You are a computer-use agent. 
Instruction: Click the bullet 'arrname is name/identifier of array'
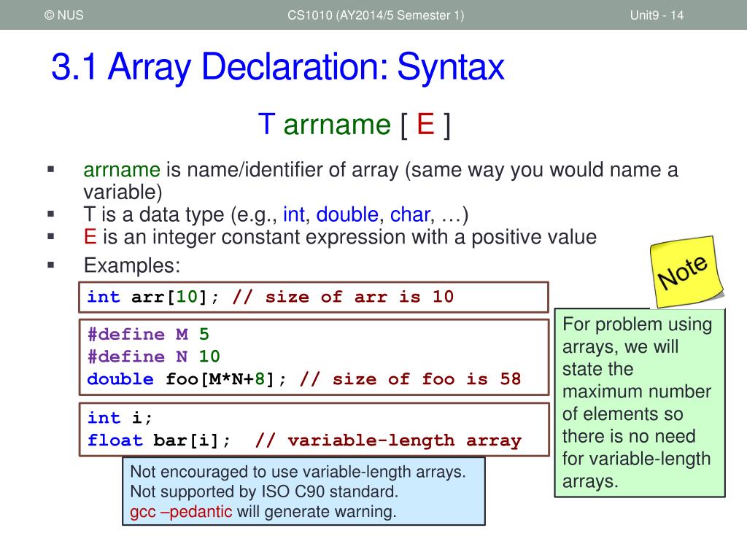coord(381,181)
